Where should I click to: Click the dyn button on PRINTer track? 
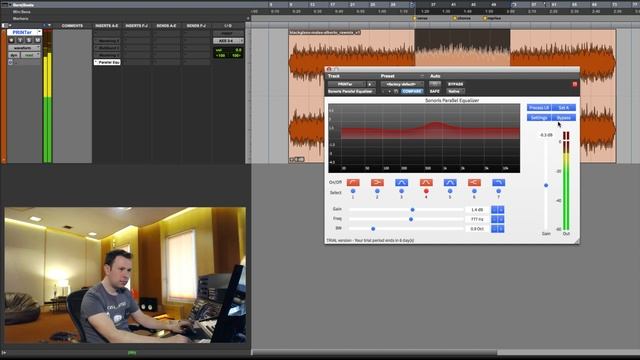pos(14,55)
